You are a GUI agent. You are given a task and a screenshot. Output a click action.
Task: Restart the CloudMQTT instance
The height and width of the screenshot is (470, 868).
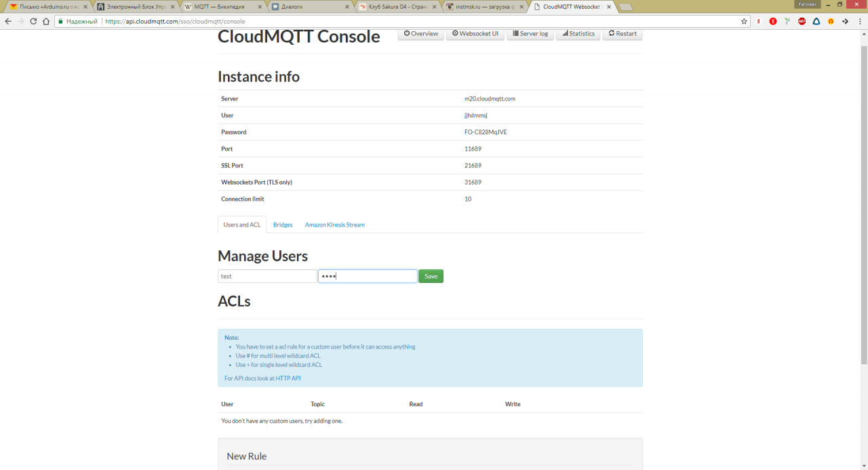tap(623, 33)
